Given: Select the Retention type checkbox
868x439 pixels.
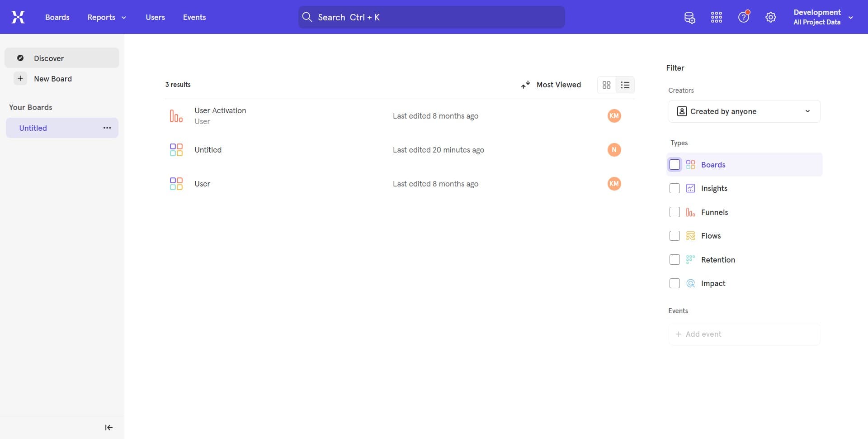Looking at the screenshot, I should [675, 259].
